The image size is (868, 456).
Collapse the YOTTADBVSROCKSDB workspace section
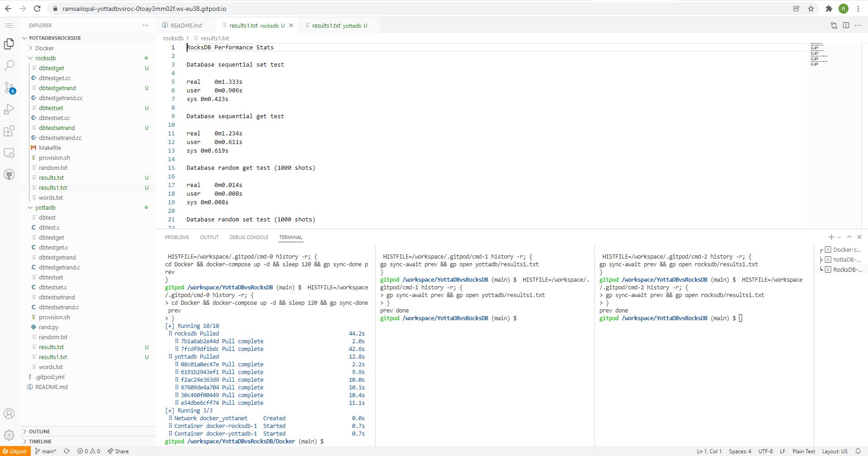tap(54, 38)
